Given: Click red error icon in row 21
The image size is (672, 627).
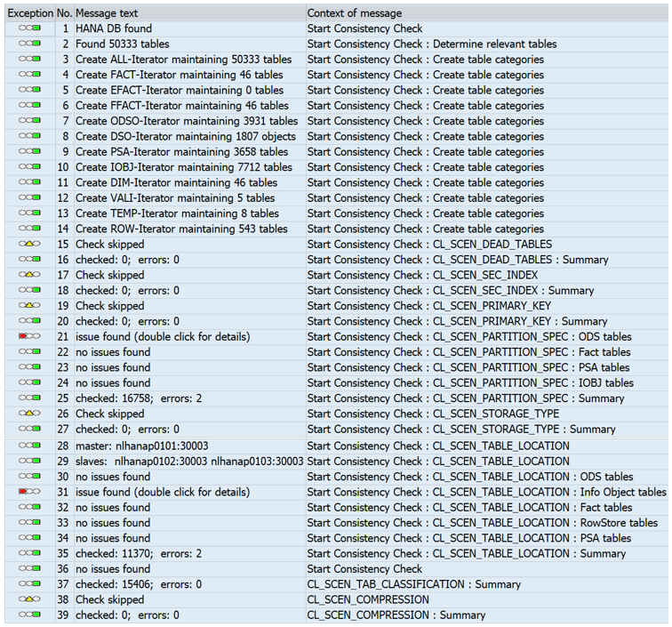Looking at the screenshot, I should pyautogui.click(x=24, y=337).
